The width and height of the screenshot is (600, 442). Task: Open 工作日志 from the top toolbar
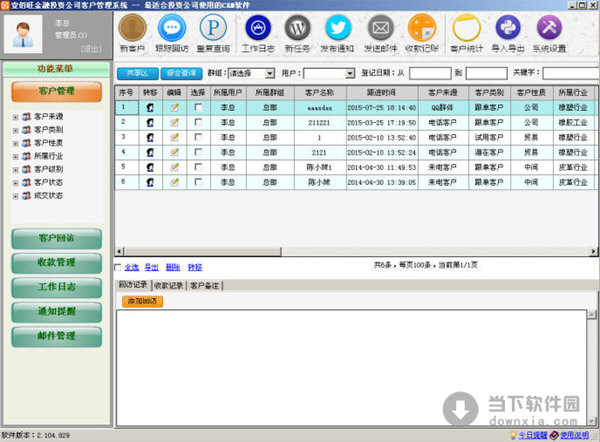pos(256,29)
